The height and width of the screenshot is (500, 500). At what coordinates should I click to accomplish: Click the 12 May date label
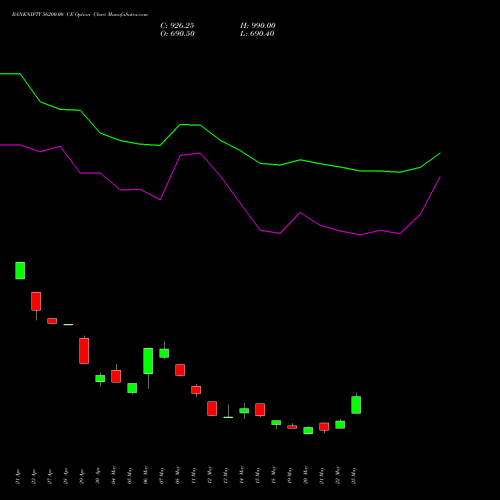(210, 475)
